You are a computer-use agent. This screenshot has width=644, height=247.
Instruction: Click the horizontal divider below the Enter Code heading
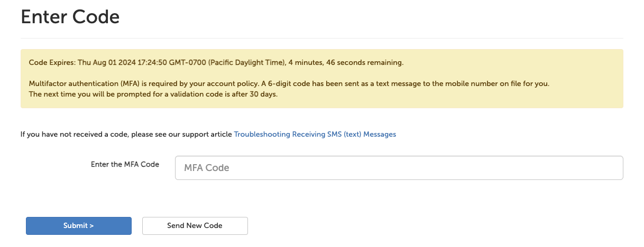tap(321, 39)
